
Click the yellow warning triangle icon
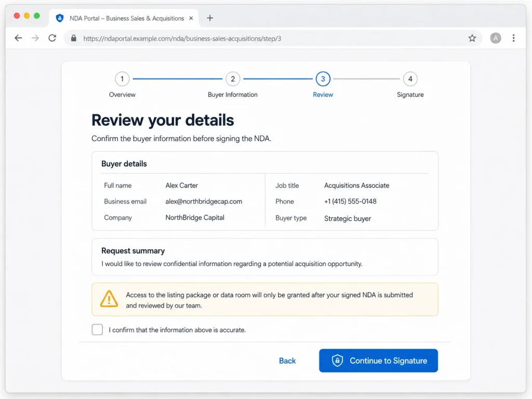[109, 299]
